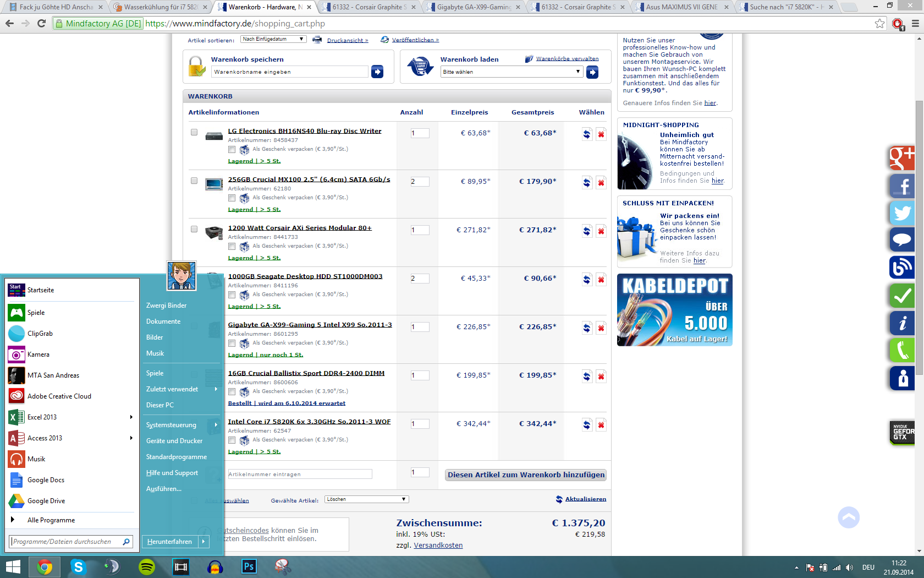Viewport: 924px width, 578px height.
Task: Open the info sidebar icon
Action: click(x=902, y=323)
